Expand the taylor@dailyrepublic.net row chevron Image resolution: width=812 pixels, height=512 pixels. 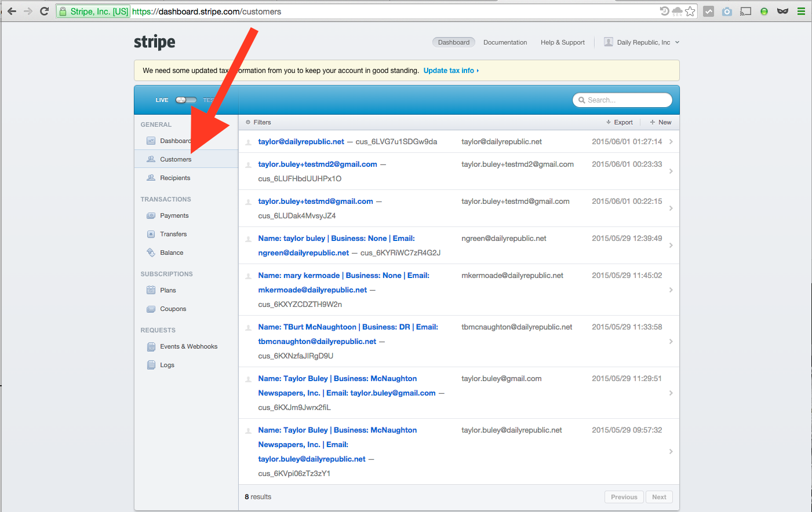[671, 142]
